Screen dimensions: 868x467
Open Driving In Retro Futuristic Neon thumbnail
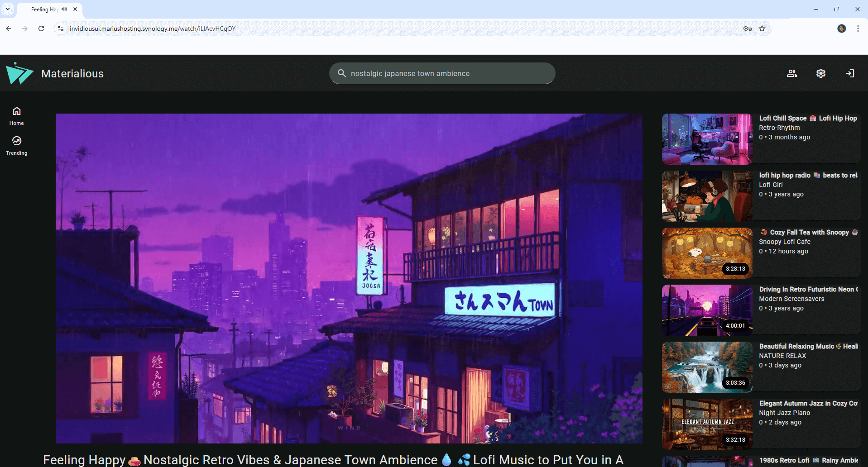(x=707, y=310)
